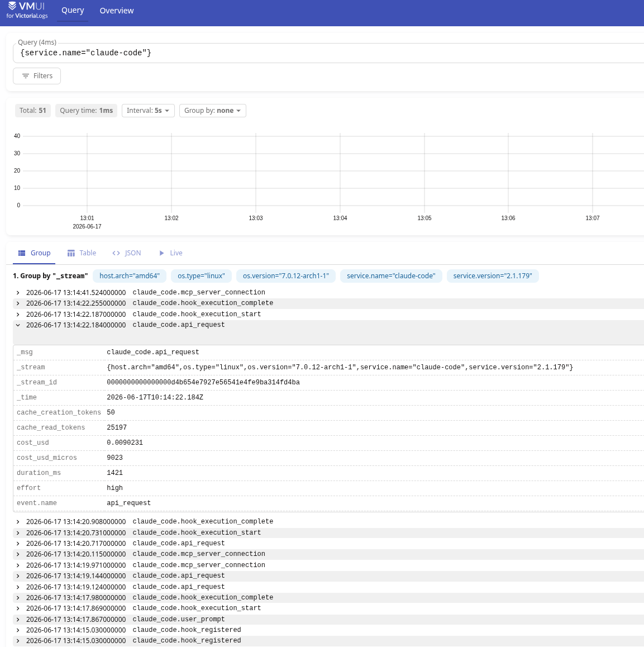
Task: Click the _msg field value claude_code.api_request
Action: click(x=152, y=352)
